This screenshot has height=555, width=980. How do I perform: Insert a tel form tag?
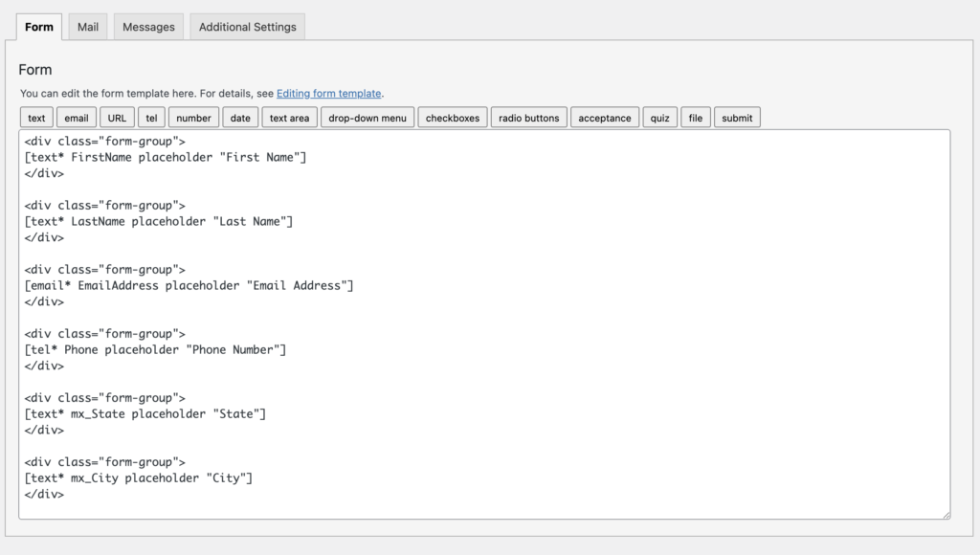pyautogui.click(x=151, y=117)
